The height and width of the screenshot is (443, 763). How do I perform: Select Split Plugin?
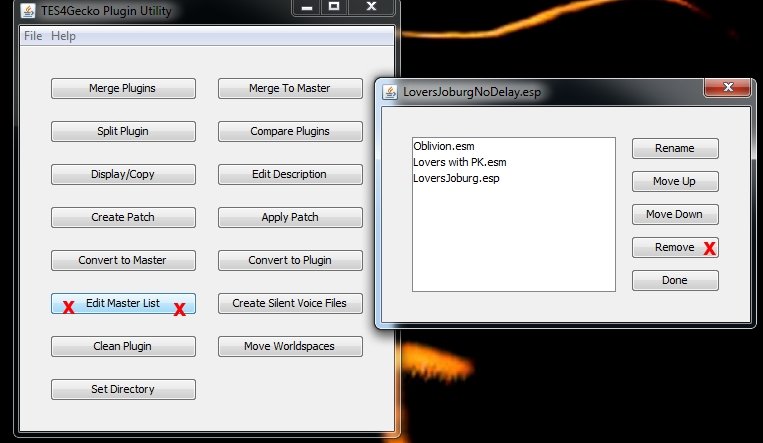[x=123, y=131]
